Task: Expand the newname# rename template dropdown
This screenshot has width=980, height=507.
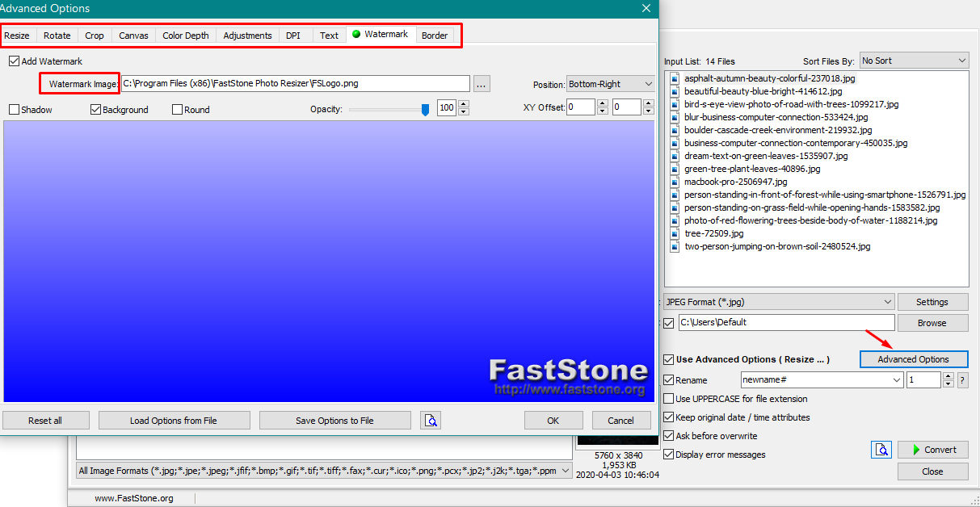Action: [897, 380]
